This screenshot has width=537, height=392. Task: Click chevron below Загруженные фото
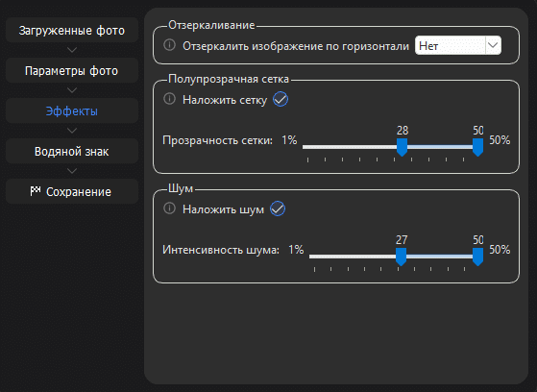[x=72, y=50]
